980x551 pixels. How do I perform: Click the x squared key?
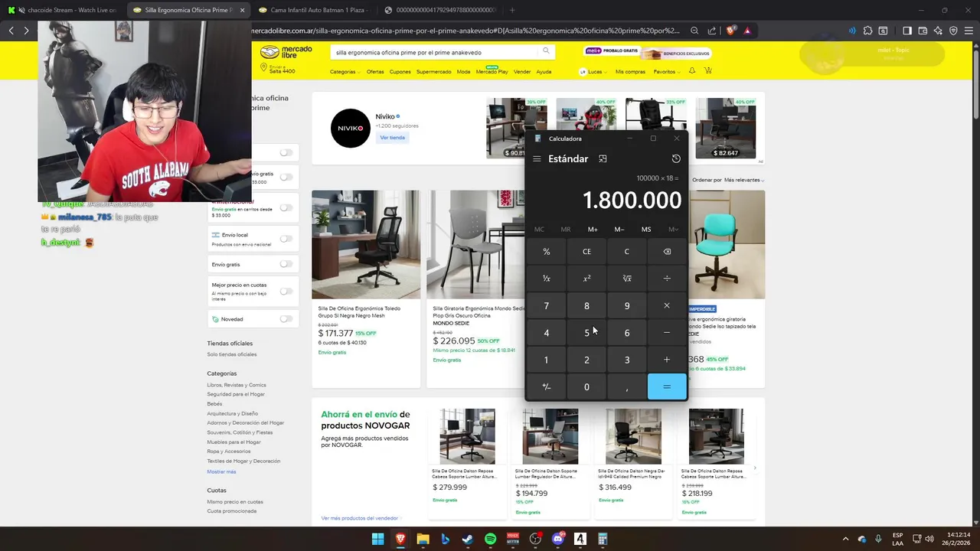[586, 279]
